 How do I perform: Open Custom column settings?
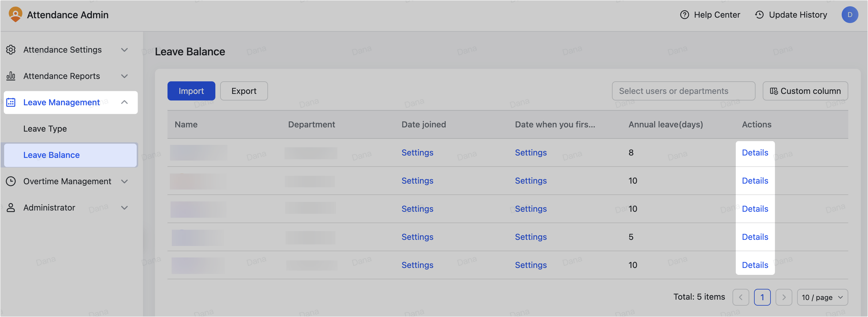(805, 91)
